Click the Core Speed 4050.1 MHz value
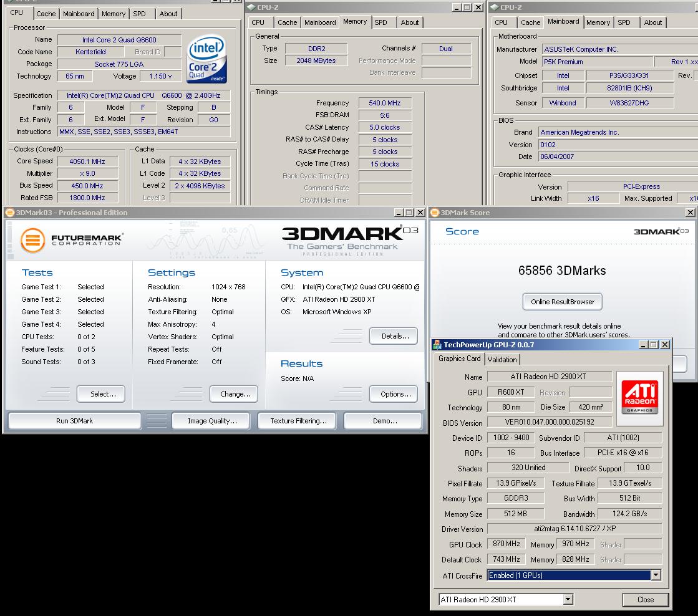The image size is (698, 616). click(88, 161)
